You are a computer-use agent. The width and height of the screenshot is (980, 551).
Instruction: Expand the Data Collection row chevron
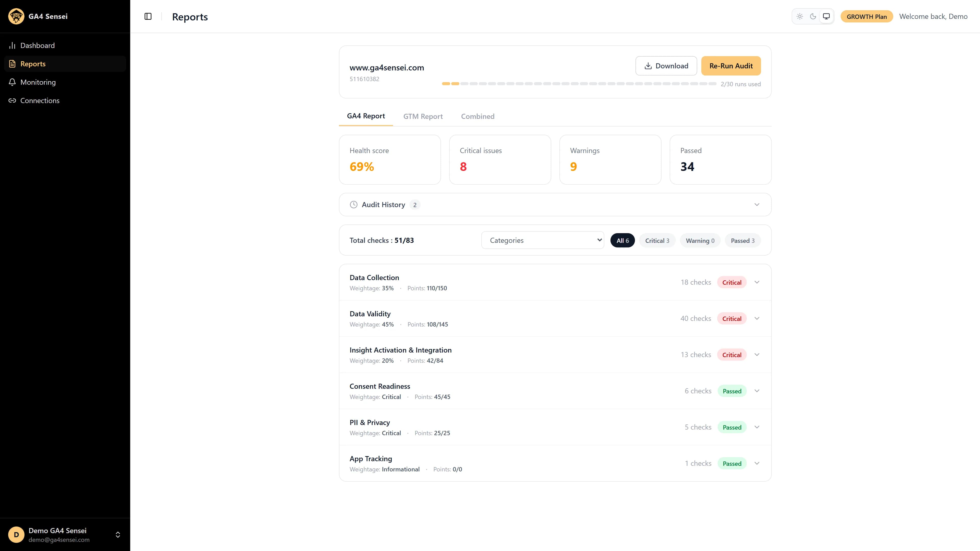click(x=757, y=282)
